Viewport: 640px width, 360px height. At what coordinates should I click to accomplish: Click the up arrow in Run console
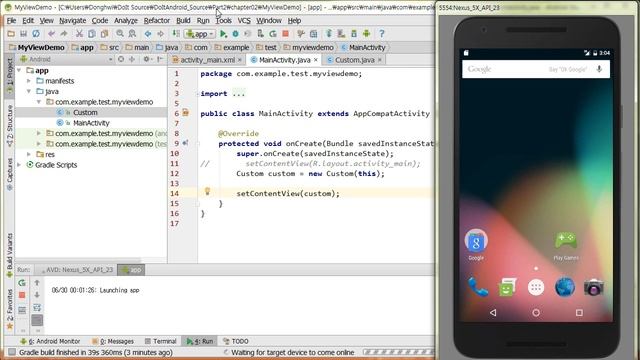point(37,282)
